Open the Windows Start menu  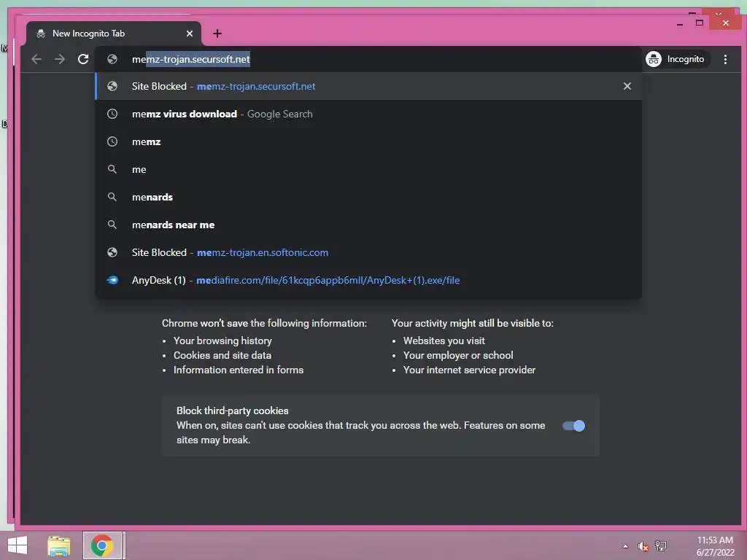pyautogui.click(x=18, y=545)
